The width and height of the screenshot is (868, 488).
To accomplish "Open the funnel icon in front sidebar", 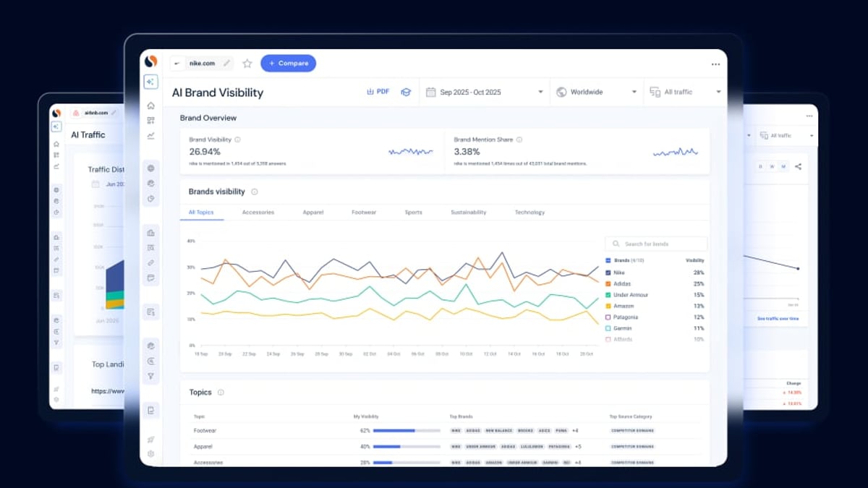I will click(150, 376).
